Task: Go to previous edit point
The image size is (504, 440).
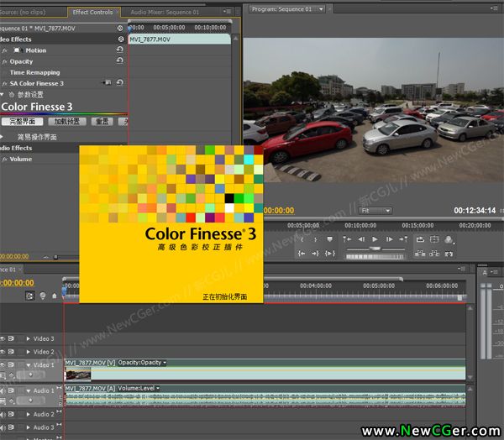Action: pos(347,239)
